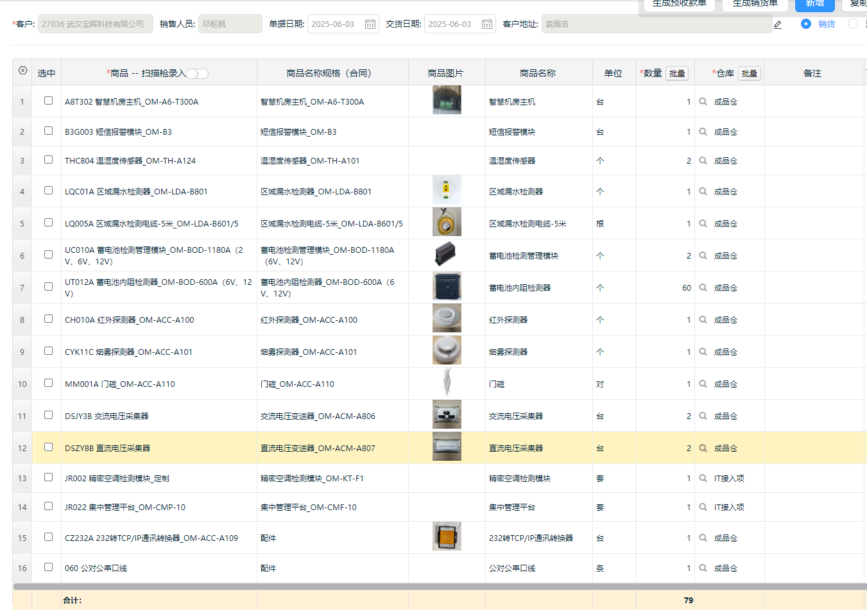Click 批量 button next to 数量 header

(677, 74)
